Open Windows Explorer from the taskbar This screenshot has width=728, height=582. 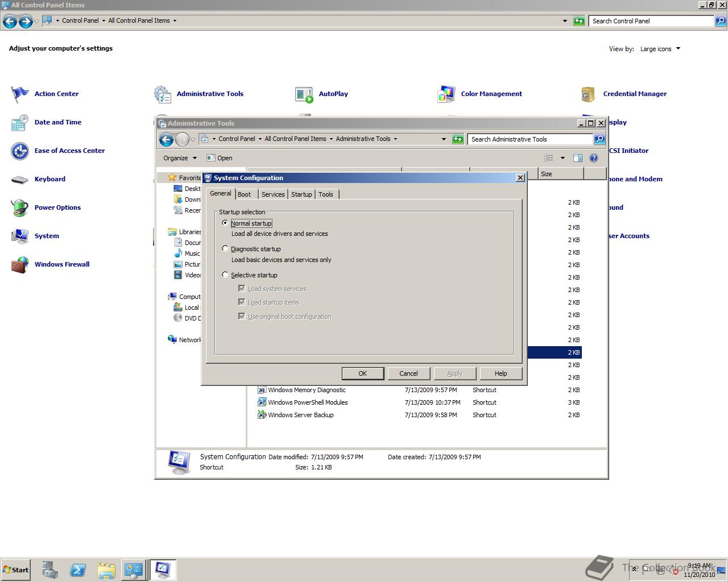pyautogui.click(x=106, y=570)
